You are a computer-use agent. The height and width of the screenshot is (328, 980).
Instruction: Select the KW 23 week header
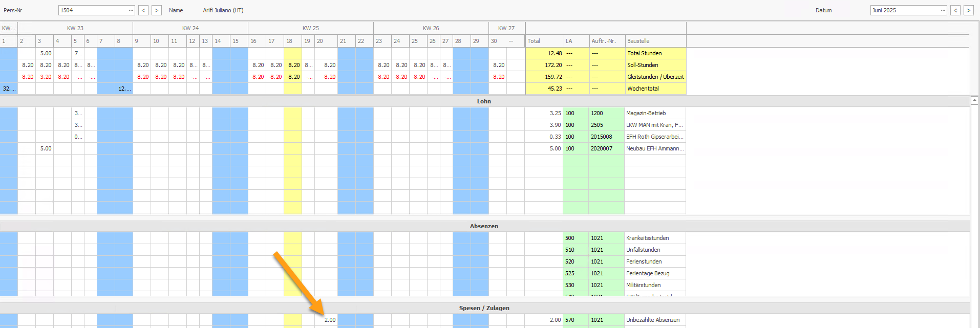point(75,28)
